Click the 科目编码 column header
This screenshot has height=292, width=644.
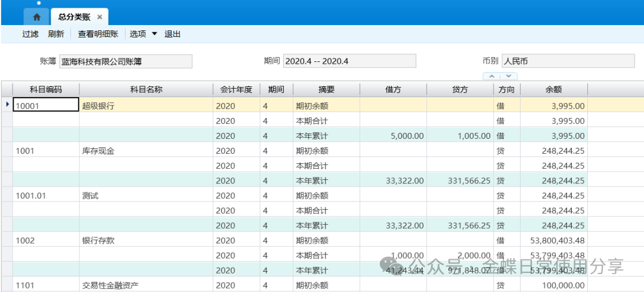(x=46, y=89)
